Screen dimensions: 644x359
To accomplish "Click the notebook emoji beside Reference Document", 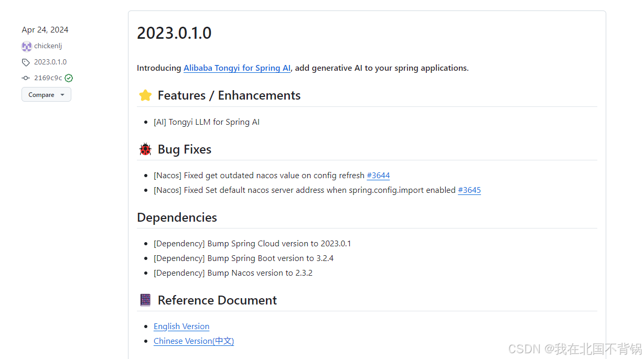I will 145,300.
